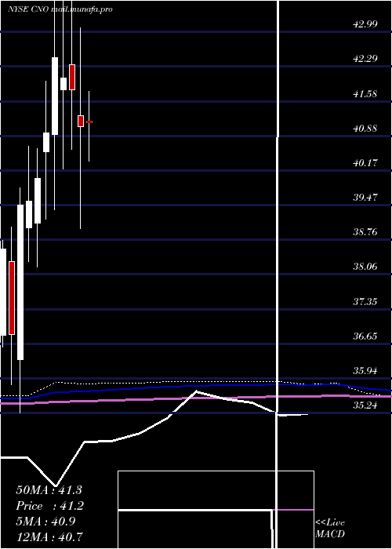Click the red candlestick body near 42.29
This screenshot has width=392, height=549.
(x=72, y=77)
